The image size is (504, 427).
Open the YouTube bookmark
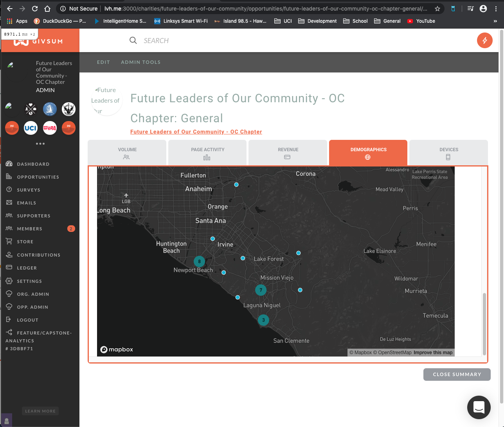pyautogui.click(x=421, y=21)
